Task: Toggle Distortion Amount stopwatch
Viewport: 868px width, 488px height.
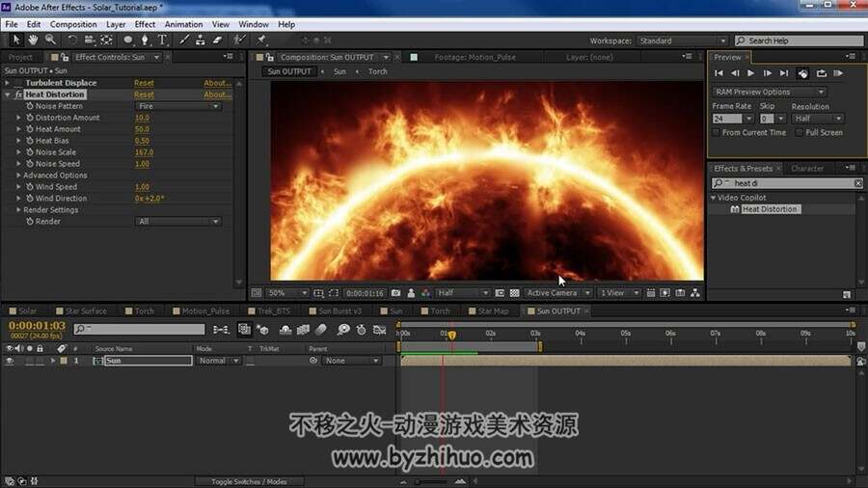Action: 30,118
